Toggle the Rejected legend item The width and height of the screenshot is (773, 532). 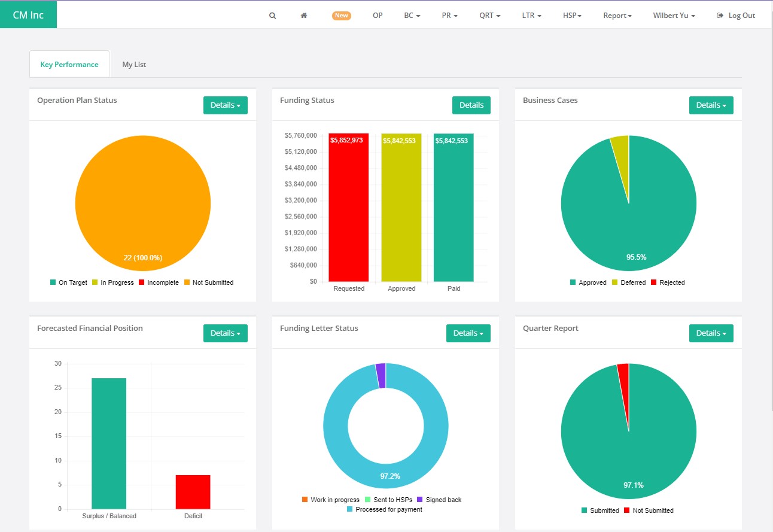668,282
